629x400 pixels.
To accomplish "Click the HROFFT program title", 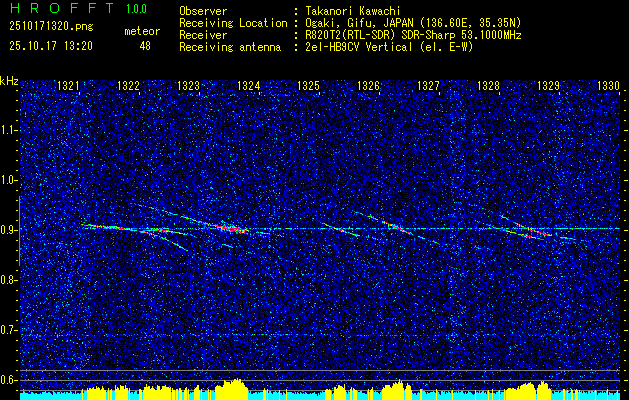I will pyautogui.click(x=62, y=8).
